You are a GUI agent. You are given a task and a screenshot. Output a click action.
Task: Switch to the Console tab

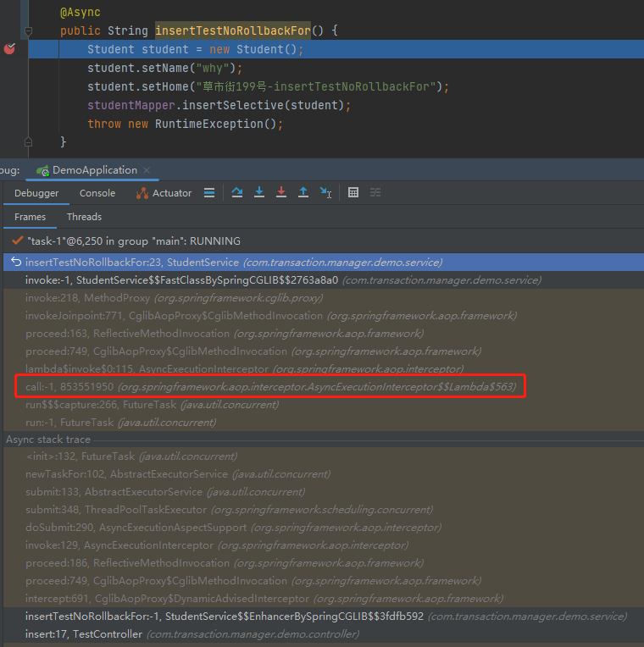click(97, 193)
